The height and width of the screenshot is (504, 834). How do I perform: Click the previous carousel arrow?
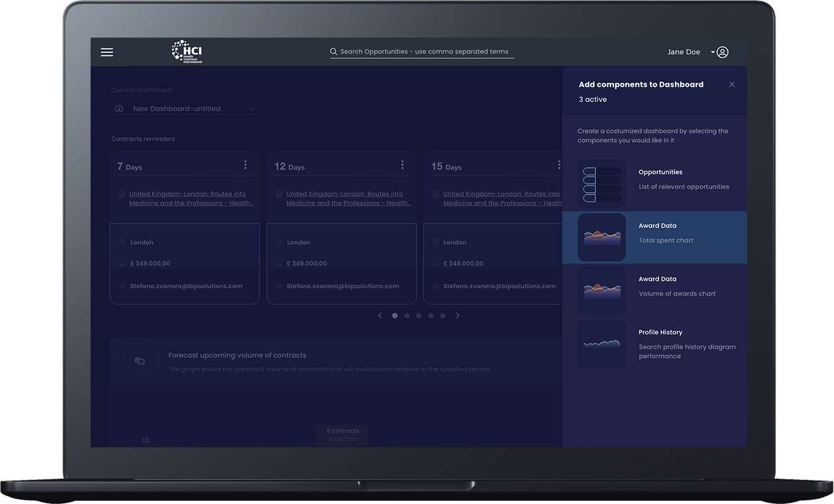[x=379, y=315]
